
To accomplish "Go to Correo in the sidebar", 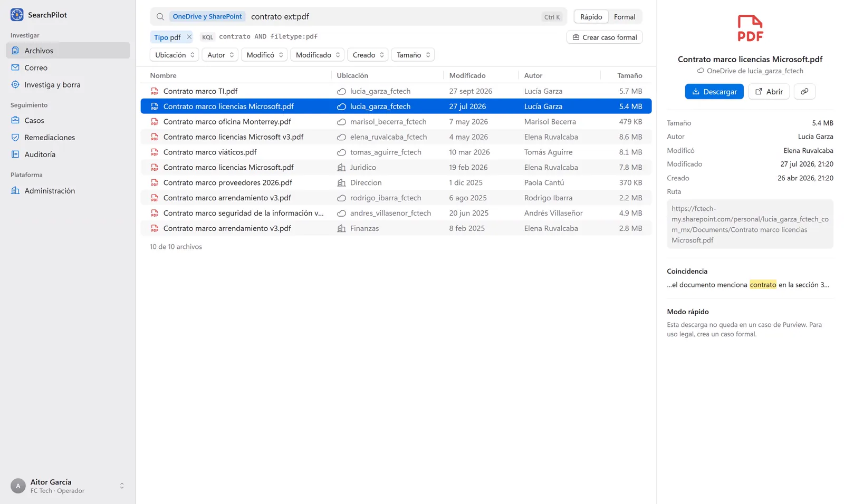I will (x=68, y=67).
